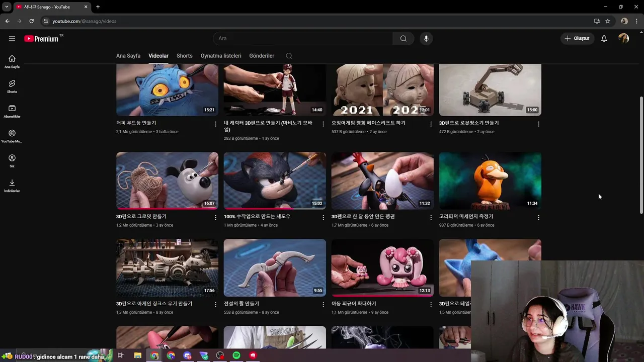Play the blue cat thumbnail lasting 15:21
The image size is (644, 362).
[167, 90]
